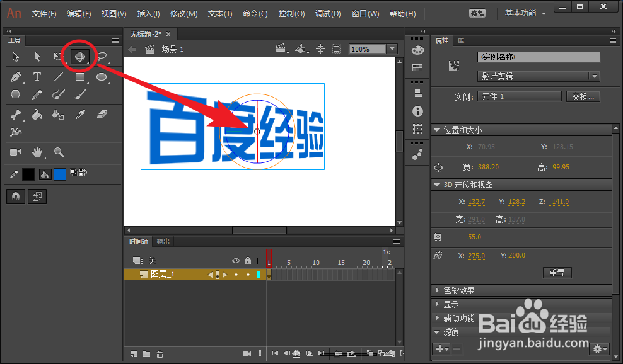Toggle global transform mode button
The image size is (623, 364).
[x=37, y=196]
